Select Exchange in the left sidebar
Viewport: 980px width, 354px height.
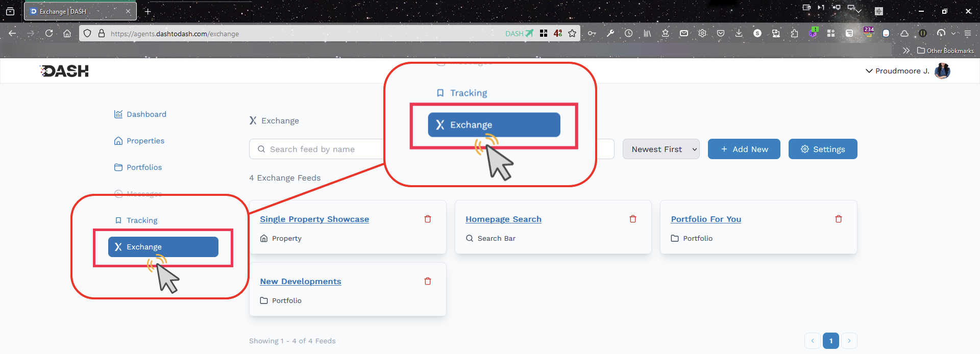[x=163, y=247]
